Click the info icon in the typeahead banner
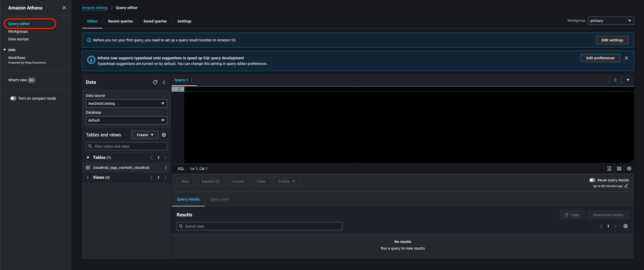The height and width of the screenshot is (270, 644). click(91, 60)
